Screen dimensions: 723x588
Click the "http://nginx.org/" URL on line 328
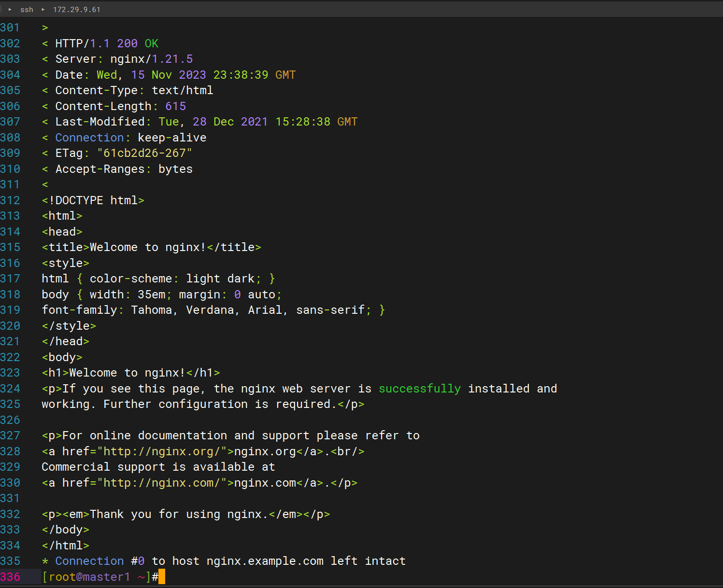point(162,451)
